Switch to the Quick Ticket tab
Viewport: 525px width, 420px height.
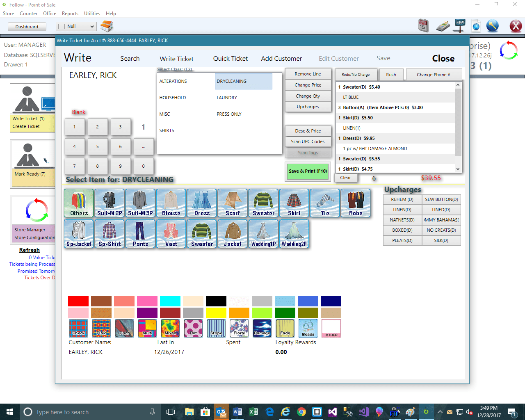[x=230, y=58]
